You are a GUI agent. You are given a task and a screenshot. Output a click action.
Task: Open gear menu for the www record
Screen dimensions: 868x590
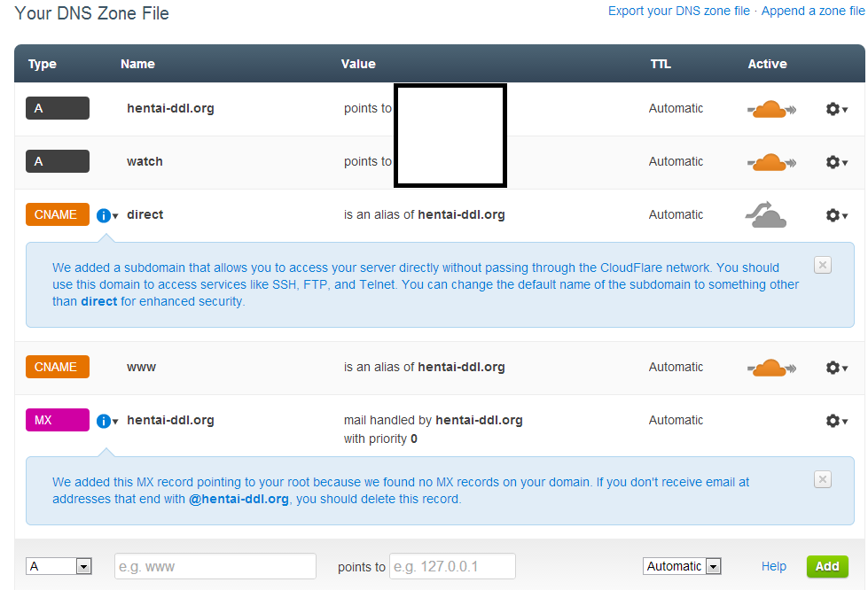[x=836, y=368]
